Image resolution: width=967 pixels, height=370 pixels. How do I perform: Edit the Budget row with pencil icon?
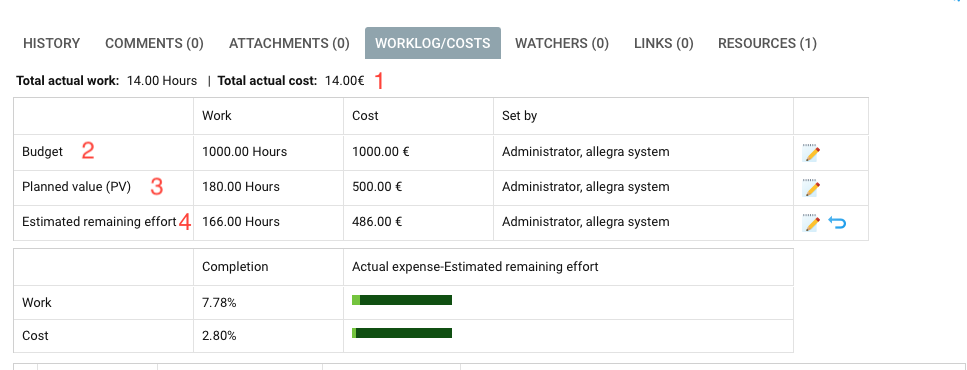pyautogui.click(x=812, y=153)
